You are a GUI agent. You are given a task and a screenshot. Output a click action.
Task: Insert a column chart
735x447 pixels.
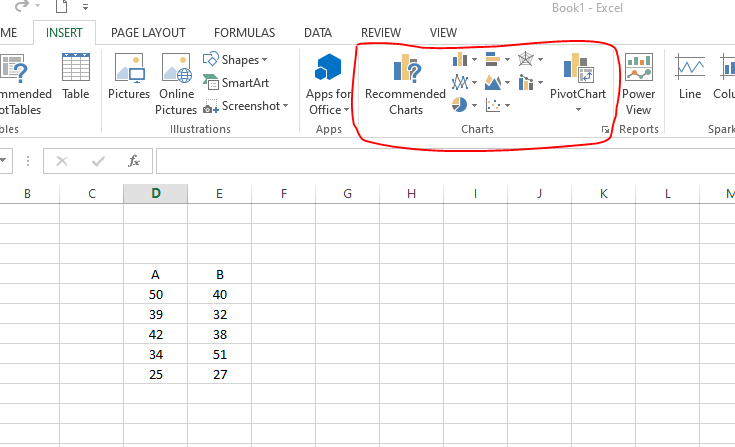point(460,59)
